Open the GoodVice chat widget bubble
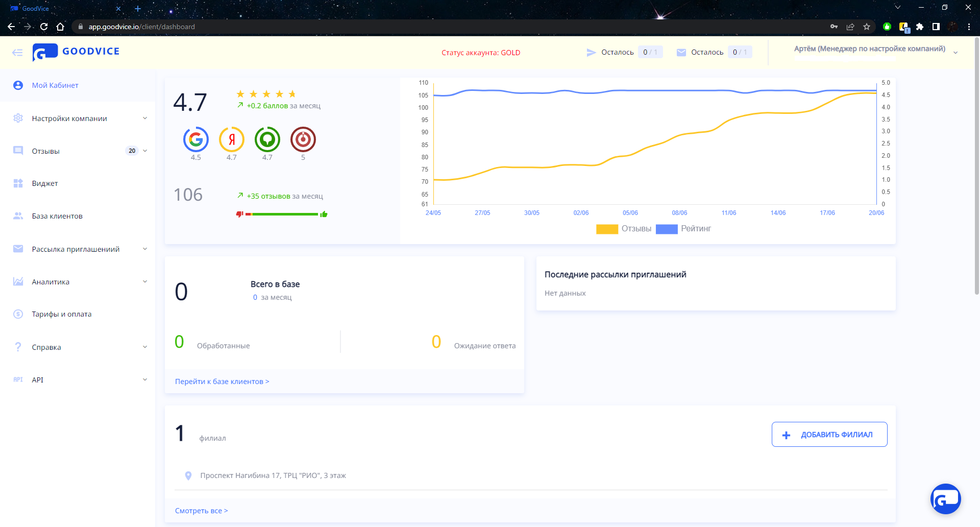The height and width of the screenshot is (527, 980). 945,499
